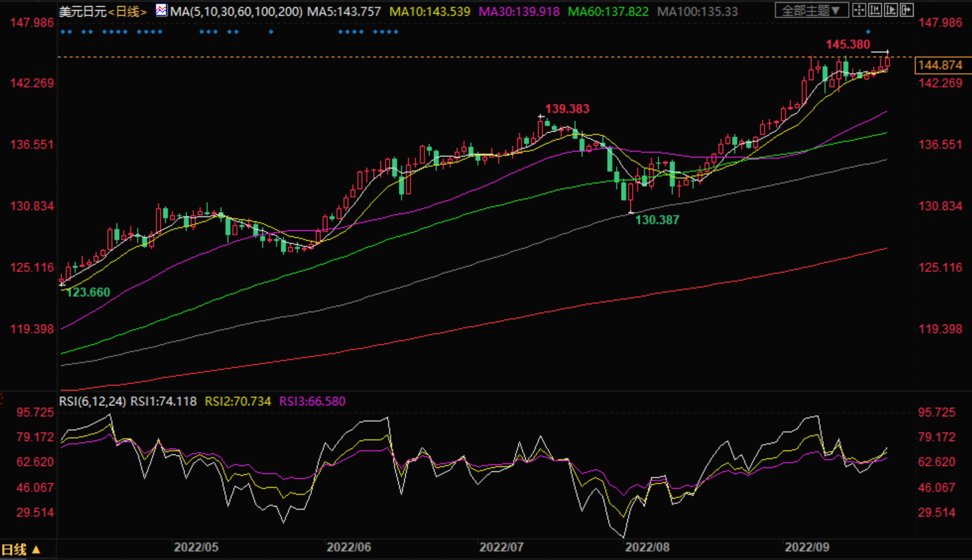Click the right axis 147.986 label
The height and width of the screenshot is (560, 972).
940,22
